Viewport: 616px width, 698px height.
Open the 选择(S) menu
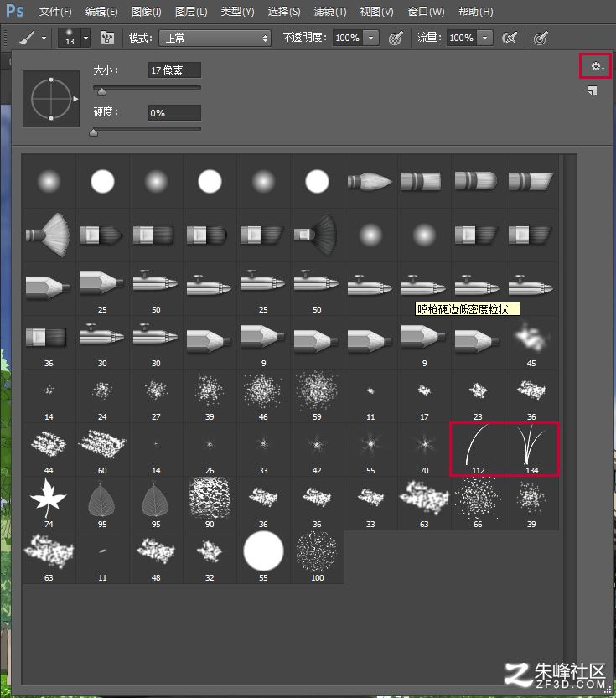[284, 12]
